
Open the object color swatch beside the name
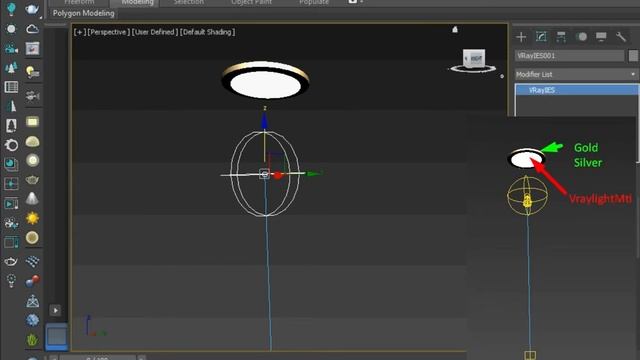point(633,56)
